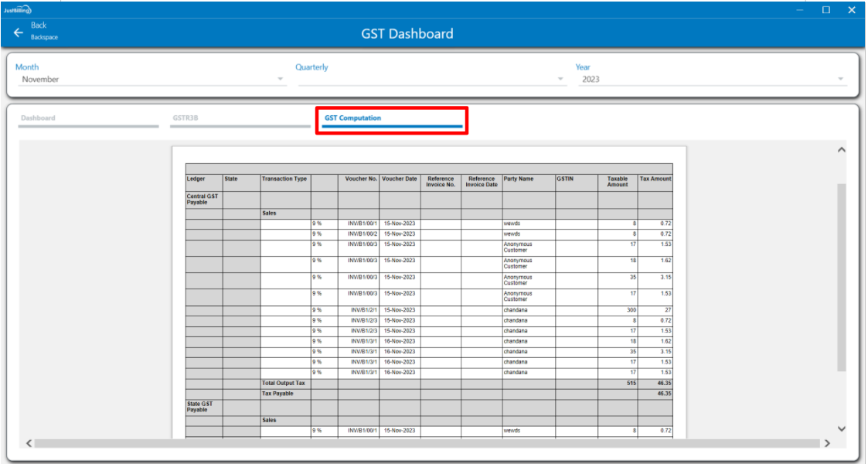Viewport: 868px width, 464px height.
Task: Switch to the GSTR3B tab
Action: click(186, 118)
